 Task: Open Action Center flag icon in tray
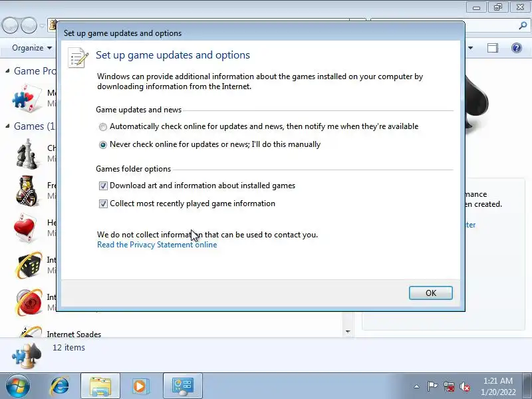click(432, 386)
